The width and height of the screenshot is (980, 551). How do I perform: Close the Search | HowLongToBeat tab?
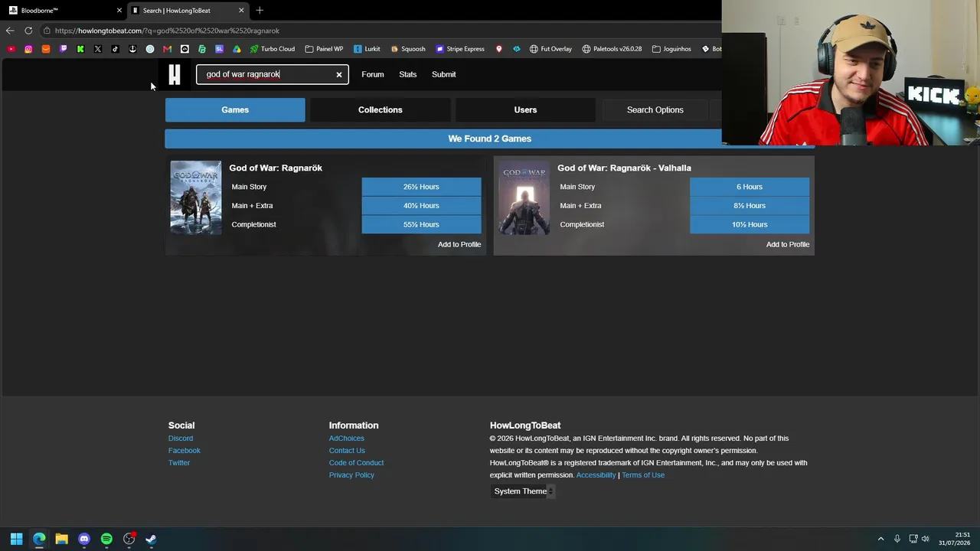[x=241, y=11]
